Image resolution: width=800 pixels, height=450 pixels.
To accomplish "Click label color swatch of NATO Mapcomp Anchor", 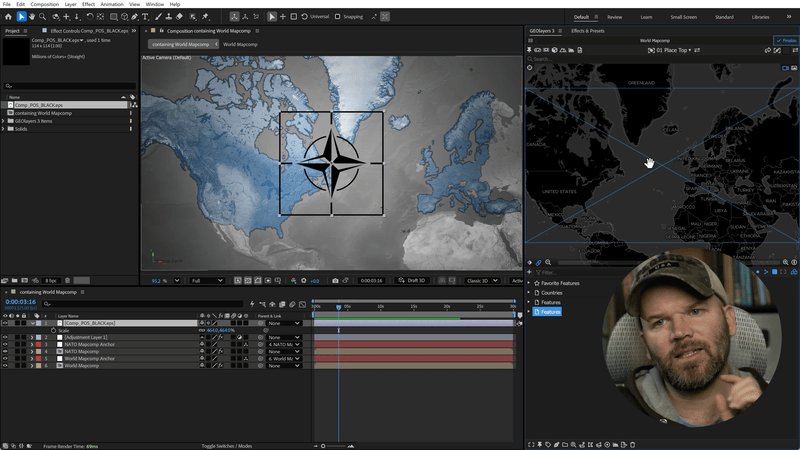I will [x=38, y=344].
